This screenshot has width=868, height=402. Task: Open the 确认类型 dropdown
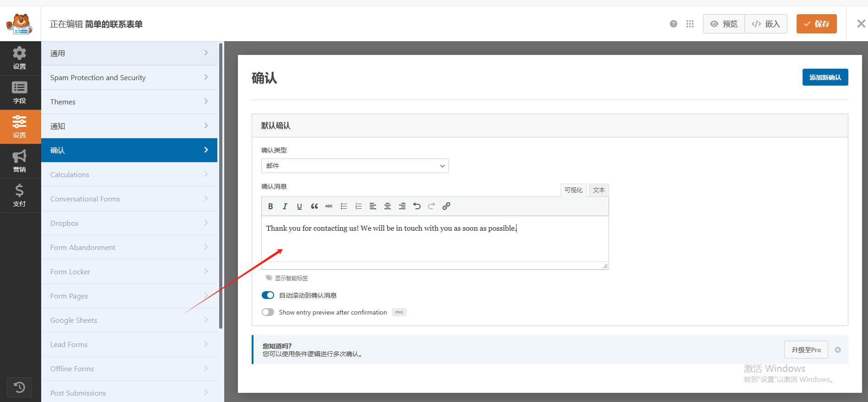pyautogui.click(x=355, y=166)
